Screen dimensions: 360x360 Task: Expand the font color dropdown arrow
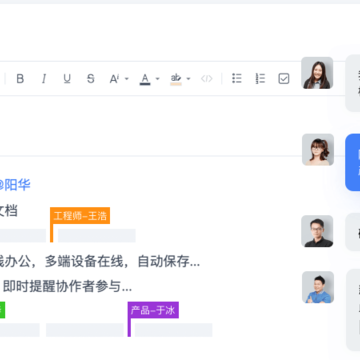(158, 79)
